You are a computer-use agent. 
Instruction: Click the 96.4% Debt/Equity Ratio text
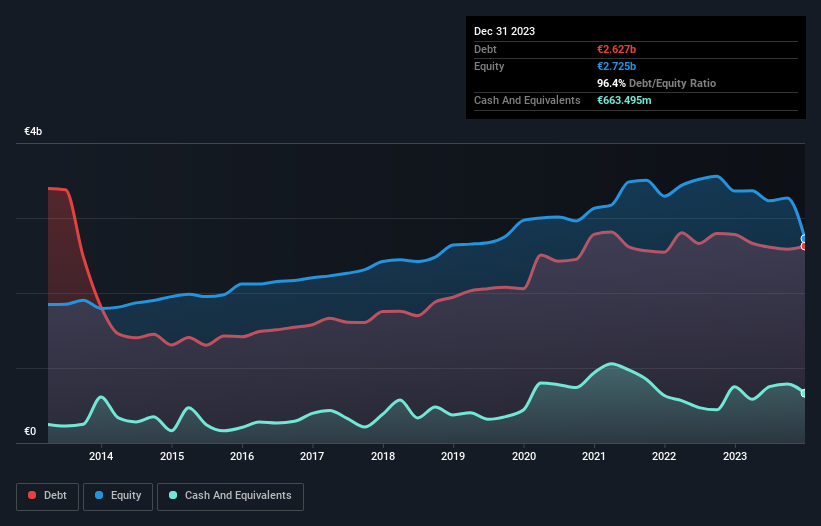point(656,83)
